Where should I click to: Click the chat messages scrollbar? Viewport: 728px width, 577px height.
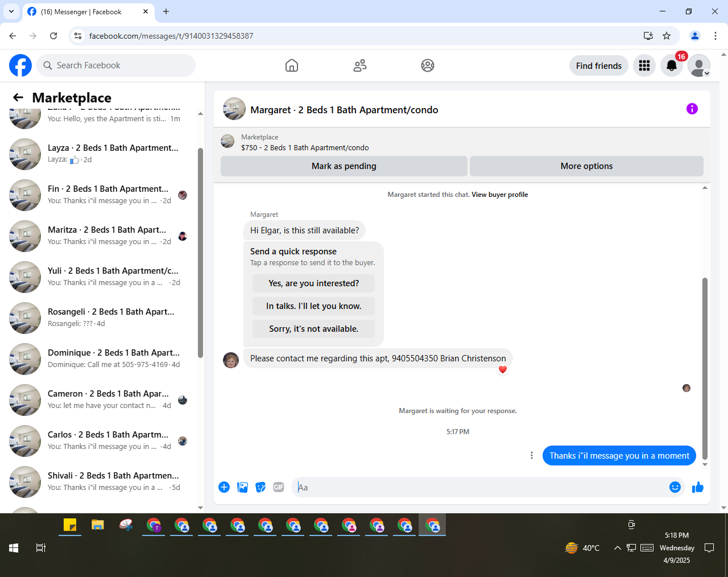705,368
